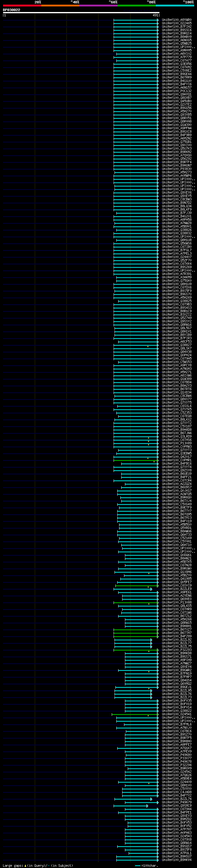Select hit UniRef100_B6TRR9
This screenshot has height=868, width=197.
tap(177, 78)
